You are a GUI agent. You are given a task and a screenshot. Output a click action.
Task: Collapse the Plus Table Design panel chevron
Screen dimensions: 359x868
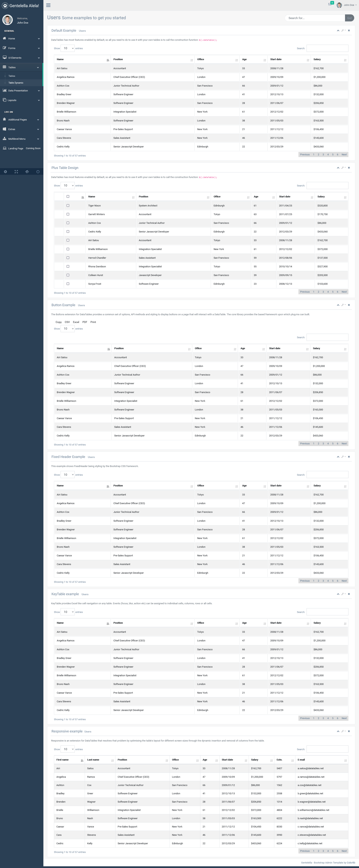pyautogui.click(x=338, y=168)
